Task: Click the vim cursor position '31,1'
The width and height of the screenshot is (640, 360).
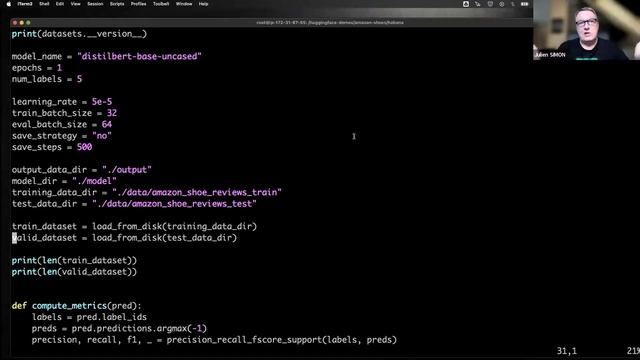Action: 567,351
